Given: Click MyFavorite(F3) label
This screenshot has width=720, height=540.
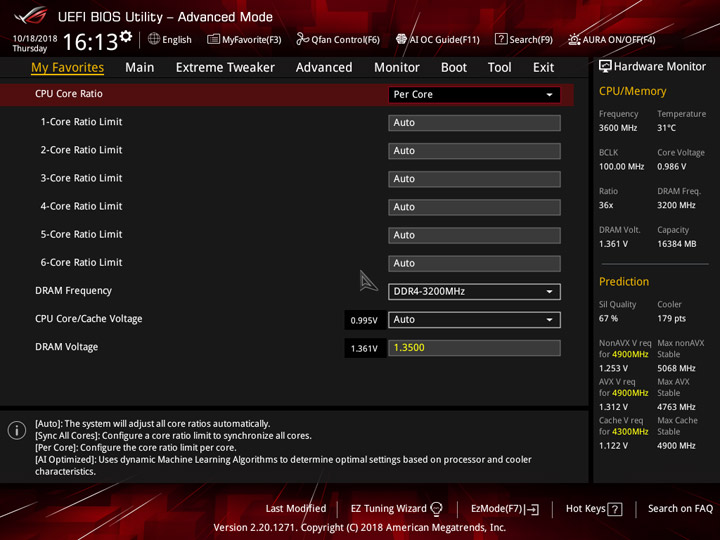Looking at the screenshot, I should point(252,40).
